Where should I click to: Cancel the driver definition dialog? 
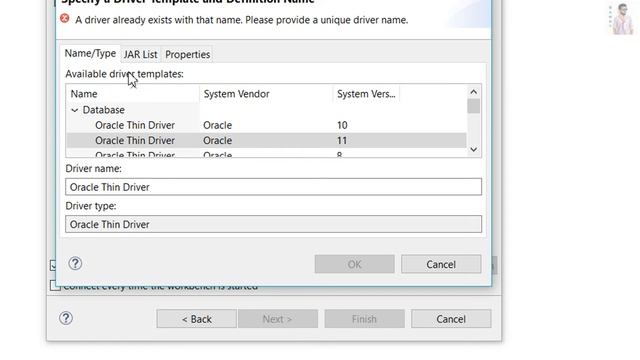441,264
